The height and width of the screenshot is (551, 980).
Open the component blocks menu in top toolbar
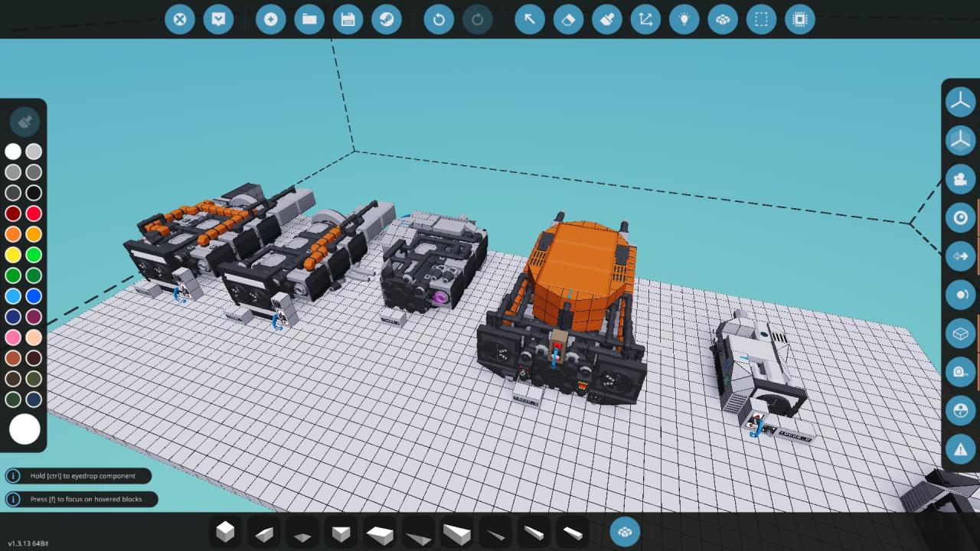(x=723, y=20)
